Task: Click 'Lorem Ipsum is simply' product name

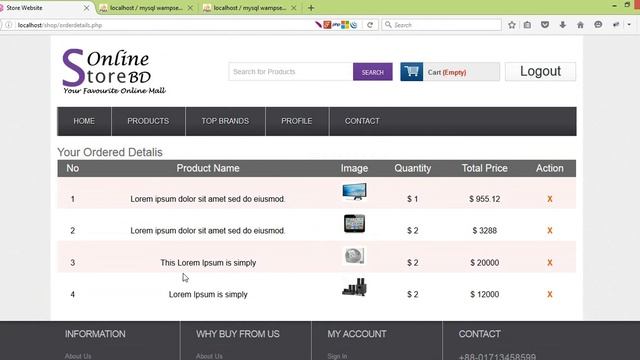Action: pos(208,294)
